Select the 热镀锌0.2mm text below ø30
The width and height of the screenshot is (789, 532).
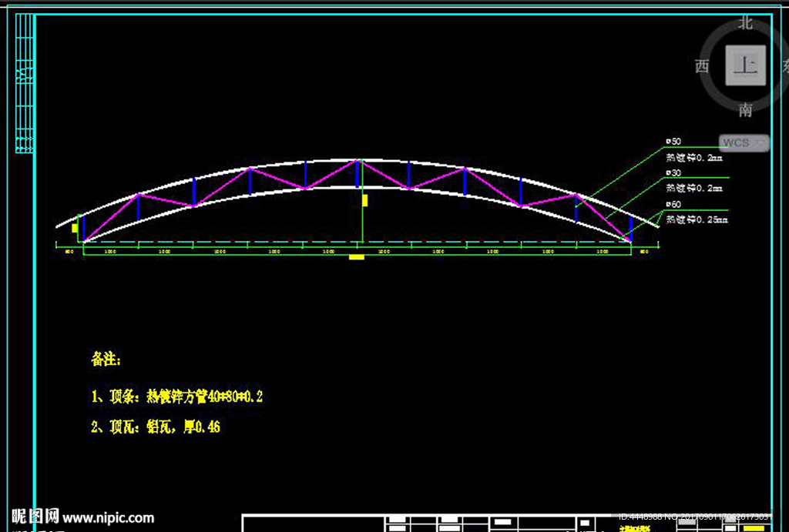[x=694, y=188]
